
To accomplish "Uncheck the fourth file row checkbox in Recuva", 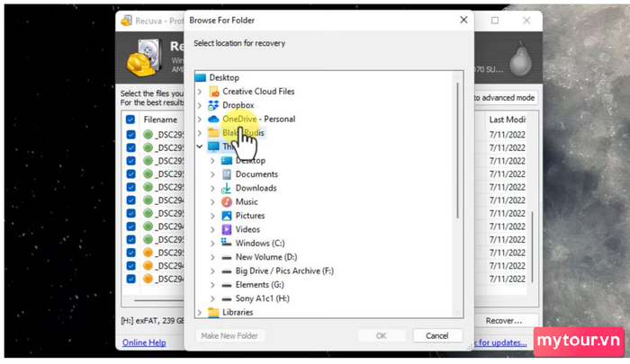I will click(x=131, y=173).
